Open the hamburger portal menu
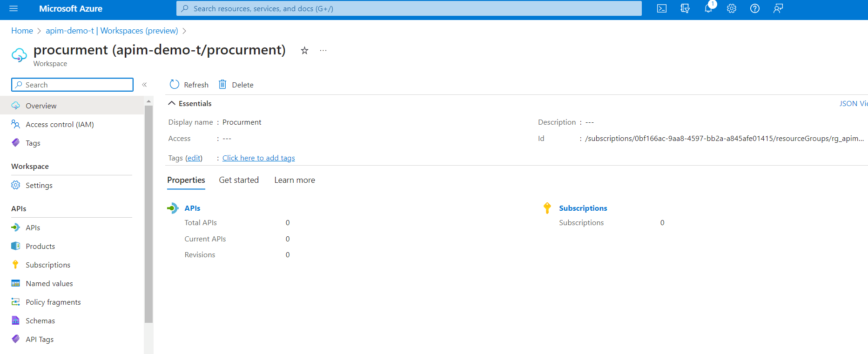The image size is (868, 354). coord(13,8)
